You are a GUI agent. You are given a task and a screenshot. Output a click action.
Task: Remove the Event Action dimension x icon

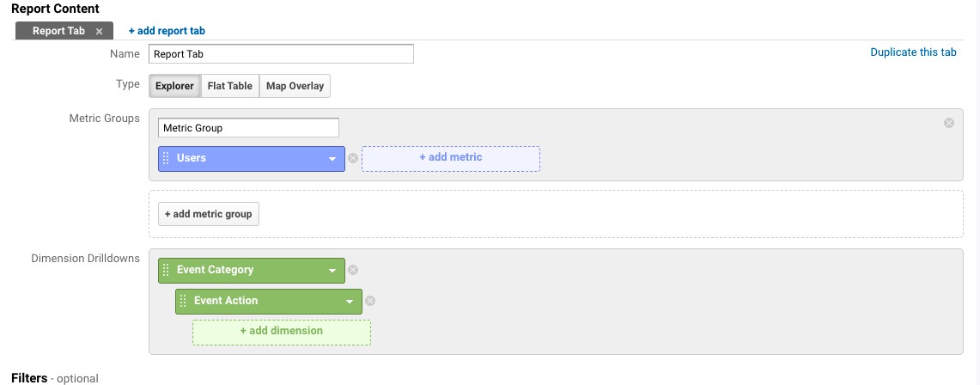(x=370, y=301)
